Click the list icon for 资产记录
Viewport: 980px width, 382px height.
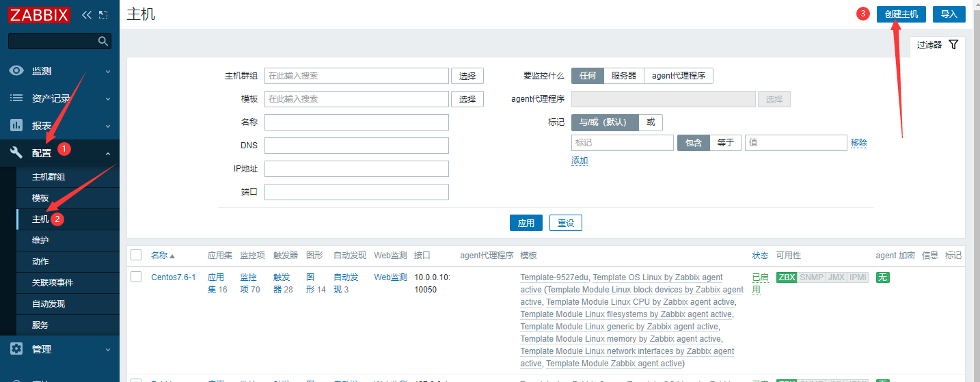(16, 98)
